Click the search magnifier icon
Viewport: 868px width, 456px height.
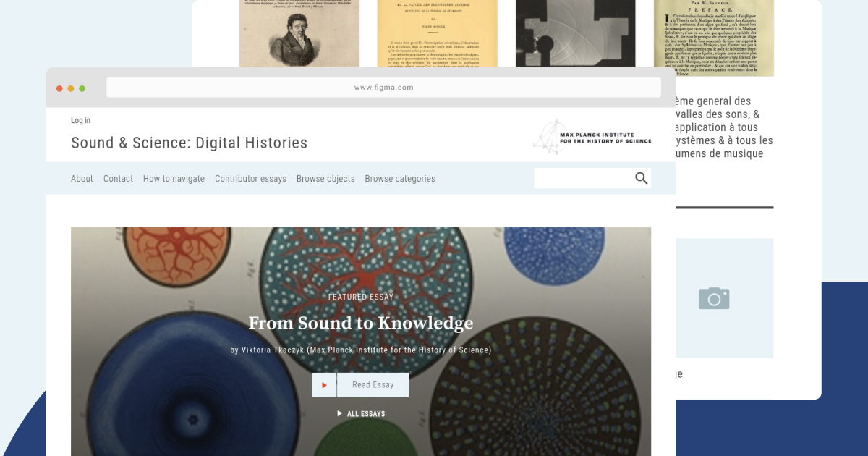click(x=642, y=178)
